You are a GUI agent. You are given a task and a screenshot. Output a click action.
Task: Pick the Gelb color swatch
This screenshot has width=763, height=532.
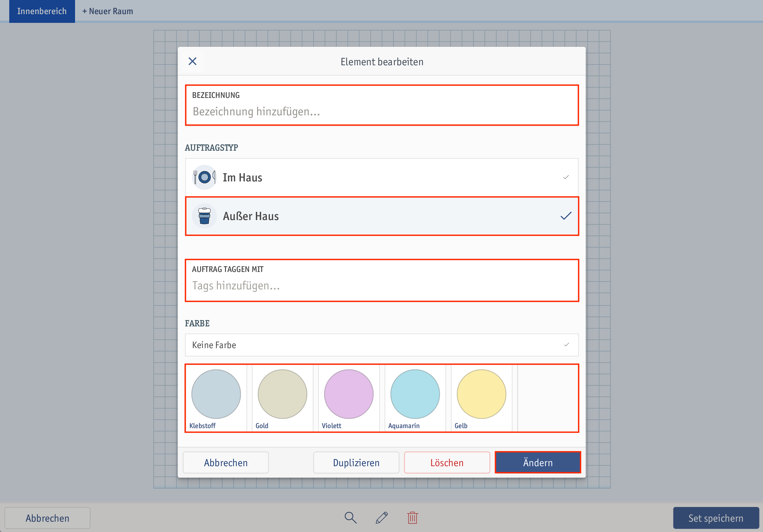pyautogui.click(x=481, y=394)
